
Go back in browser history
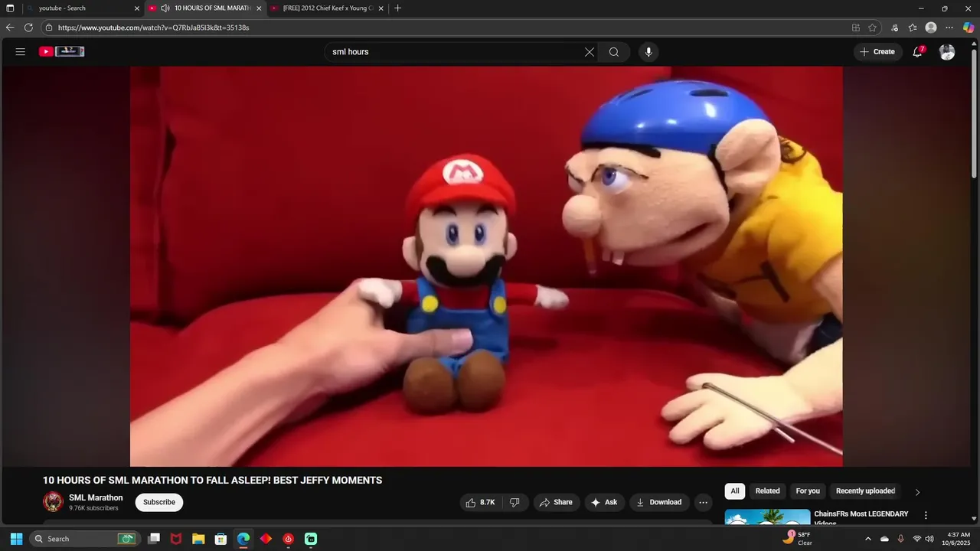tap(10, 28)
